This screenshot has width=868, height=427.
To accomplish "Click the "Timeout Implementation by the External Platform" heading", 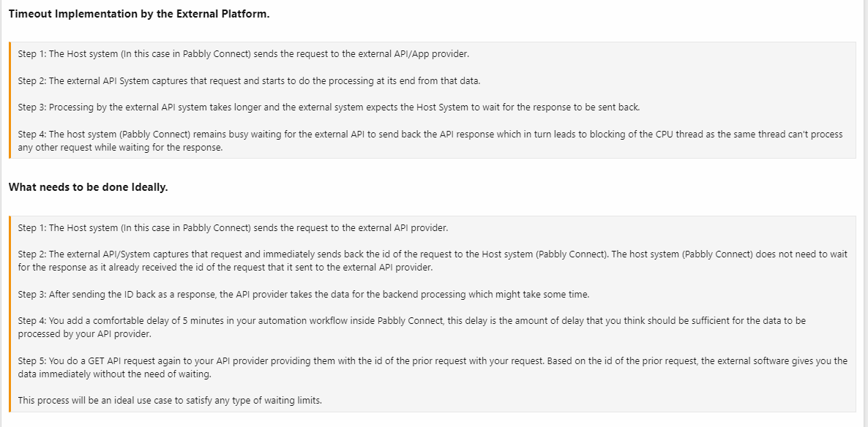I will [139, 15].
